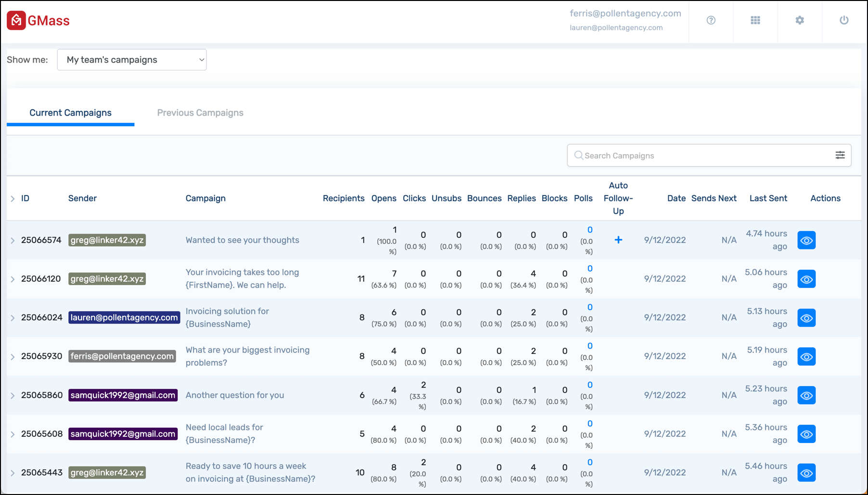Switch to Previous Campaigns tab

tap(200, 113)
